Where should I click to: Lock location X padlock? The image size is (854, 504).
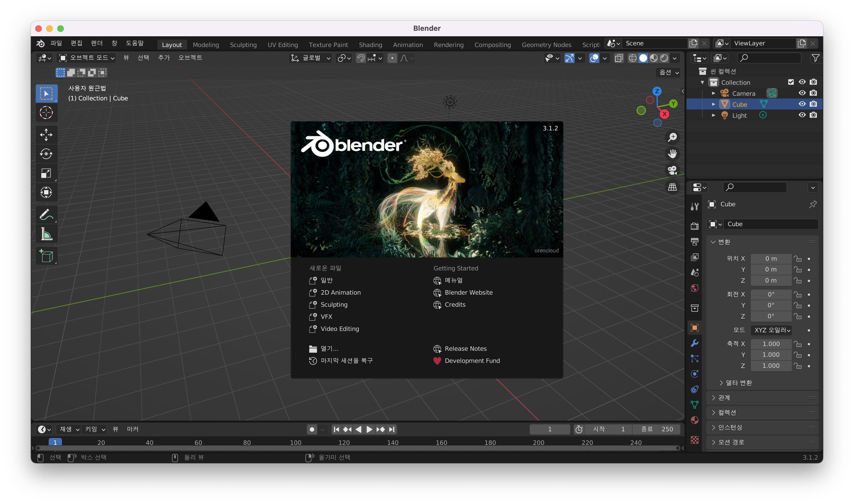798,259
